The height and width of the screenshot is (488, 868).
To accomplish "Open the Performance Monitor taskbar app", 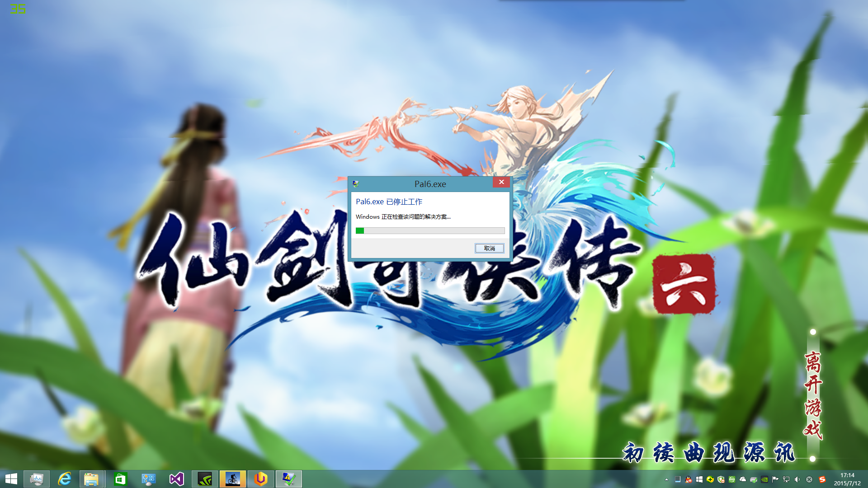I will tap(37, 479).
